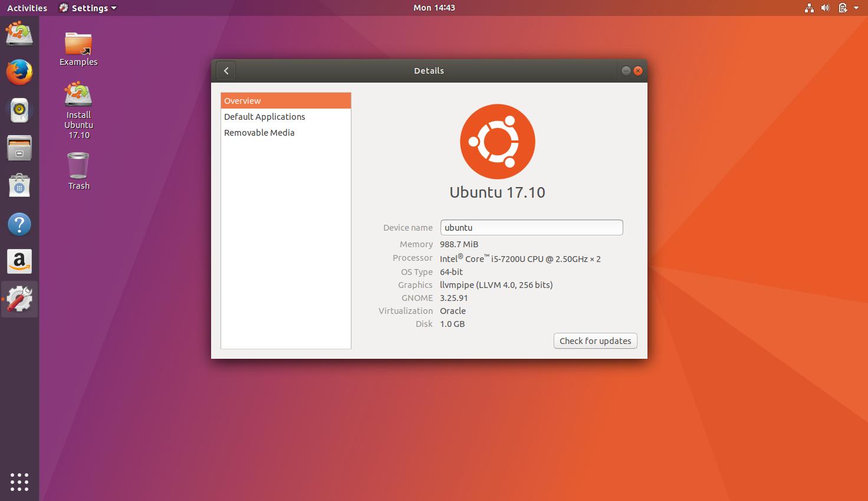This screenshot has width=868, height=501.
Task: Click the battery icon in the top bar
Action: click(x=841, y=8)
